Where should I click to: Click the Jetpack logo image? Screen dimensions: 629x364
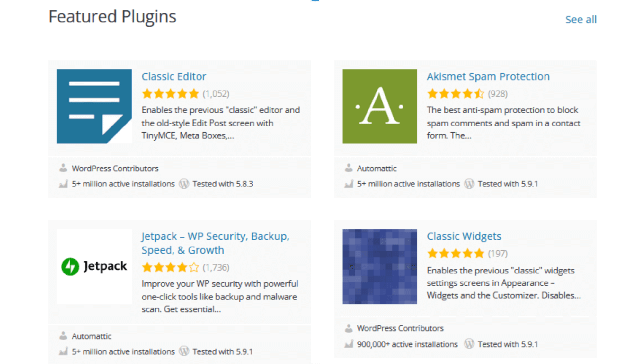coord(94,266)
